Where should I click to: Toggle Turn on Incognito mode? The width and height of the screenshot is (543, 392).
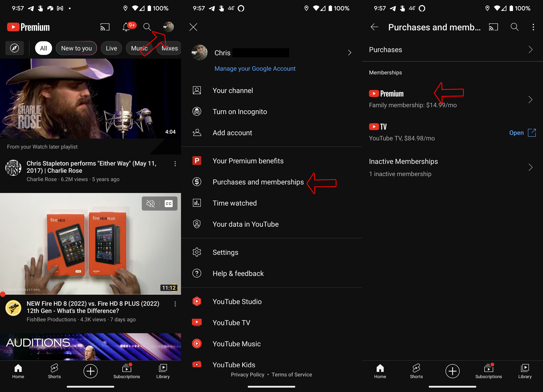pyautogui.click(x=239, y=112)
